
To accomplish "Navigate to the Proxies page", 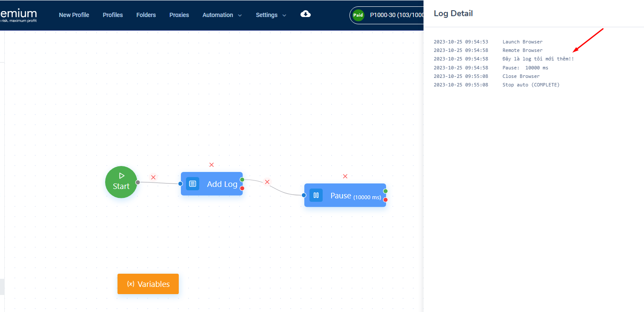I will (179, 15).
